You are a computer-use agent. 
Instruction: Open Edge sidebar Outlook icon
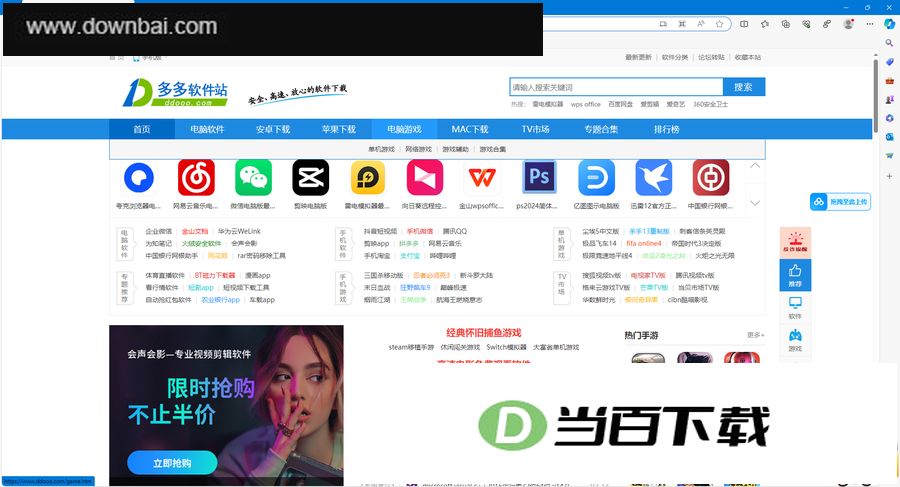(x=889, y=137)
